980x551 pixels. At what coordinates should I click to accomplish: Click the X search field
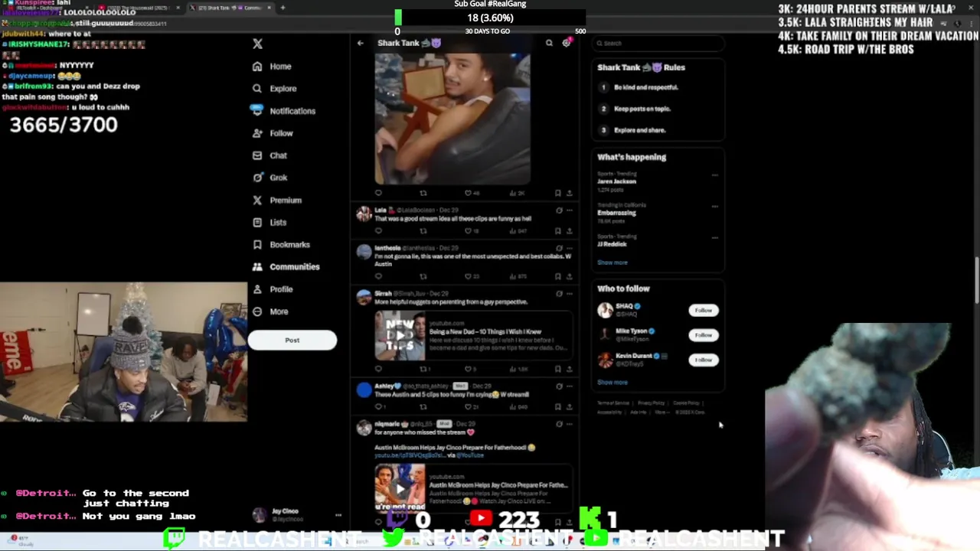[660, 44]
